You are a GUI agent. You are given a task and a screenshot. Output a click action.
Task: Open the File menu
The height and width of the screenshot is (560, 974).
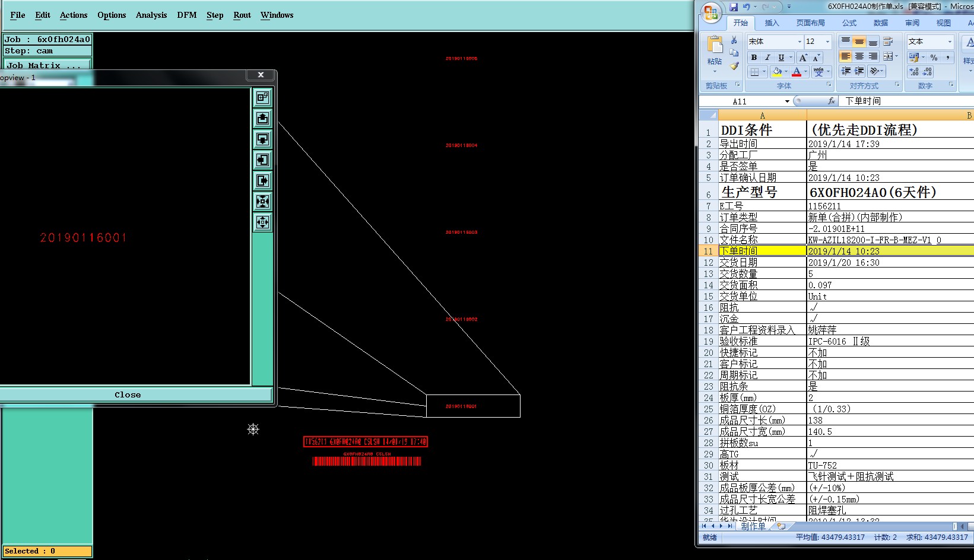coord(18,15)
